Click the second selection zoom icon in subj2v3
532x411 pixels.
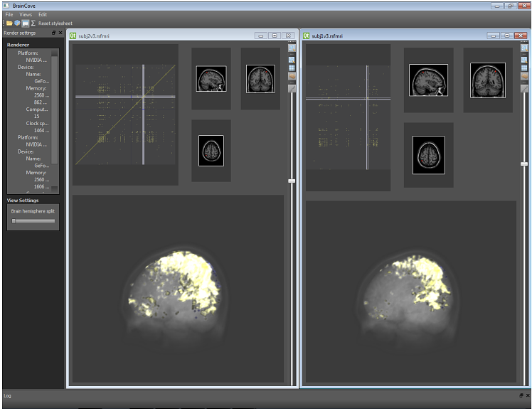click(x=292, y=60)
